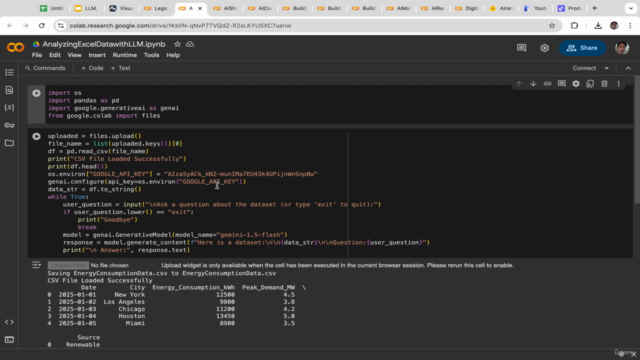Click the Colab logo
This screenshot has height=360, width=640.
coord(16,47)
